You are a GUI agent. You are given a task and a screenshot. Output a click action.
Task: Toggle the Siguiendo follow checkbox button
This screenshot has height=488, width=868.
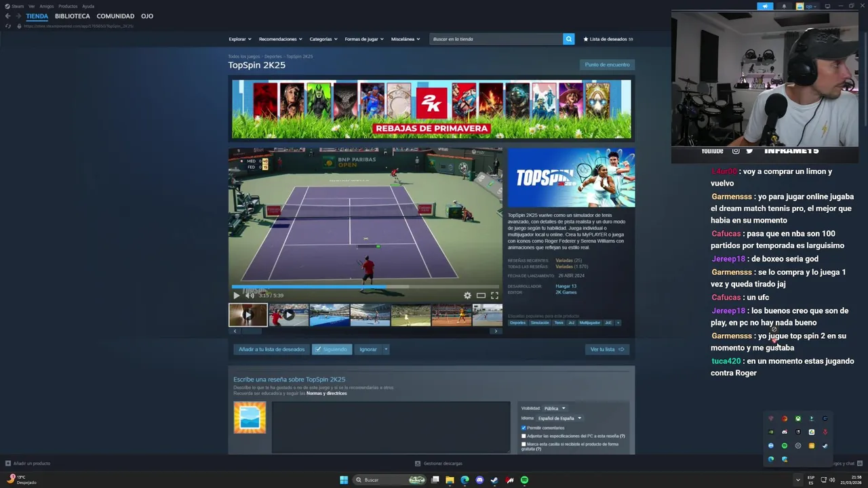click(x=332, y=350)
